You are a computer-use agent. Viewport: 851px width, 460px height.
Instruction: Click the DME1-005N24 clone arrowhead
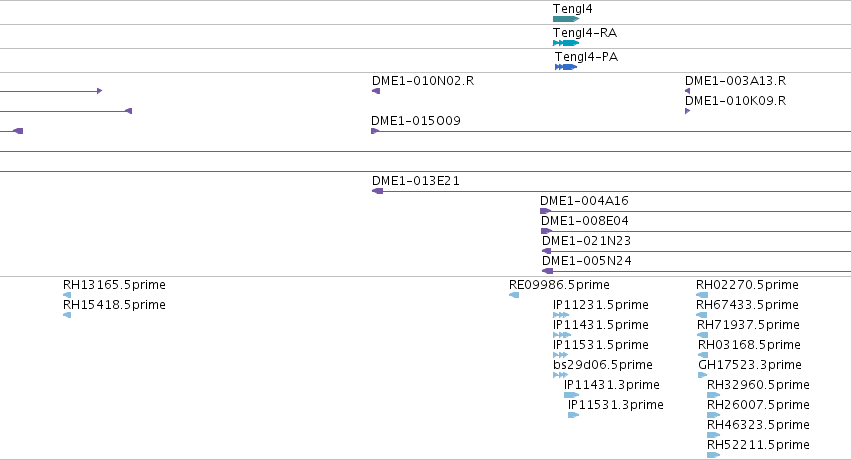coord(548,271)
